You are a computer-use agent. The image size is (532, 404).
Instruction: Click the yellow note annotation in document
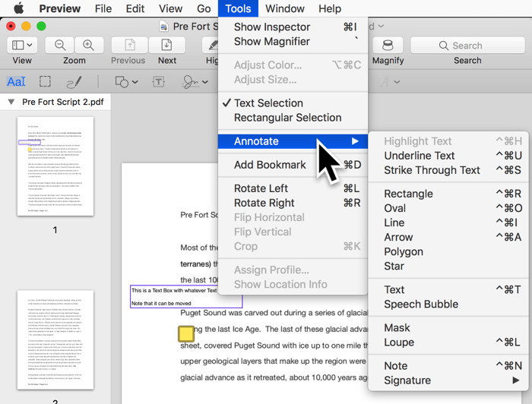coord(186,334)
